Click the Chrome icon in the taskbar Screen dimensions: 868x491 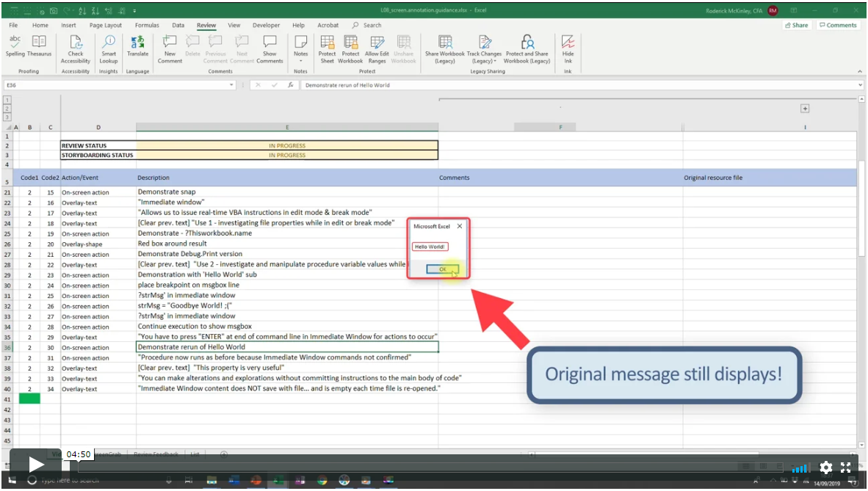coord(322,481)
